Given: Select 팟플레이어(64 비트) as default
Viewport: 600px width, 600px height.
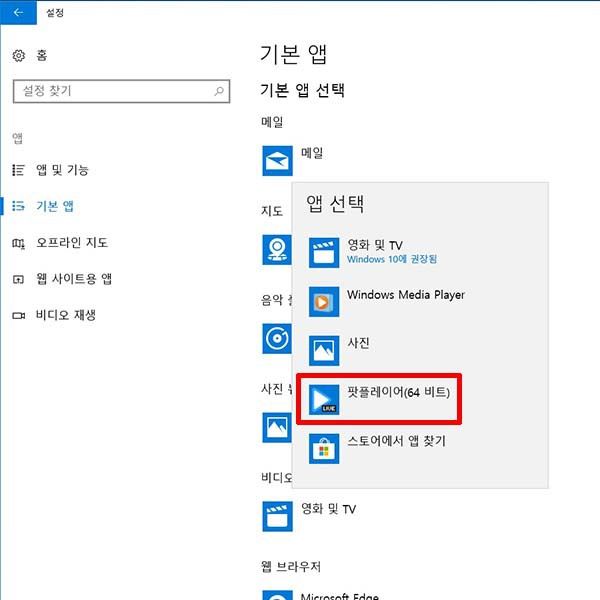Looking at the screenshot, I should tap(379, 399).
